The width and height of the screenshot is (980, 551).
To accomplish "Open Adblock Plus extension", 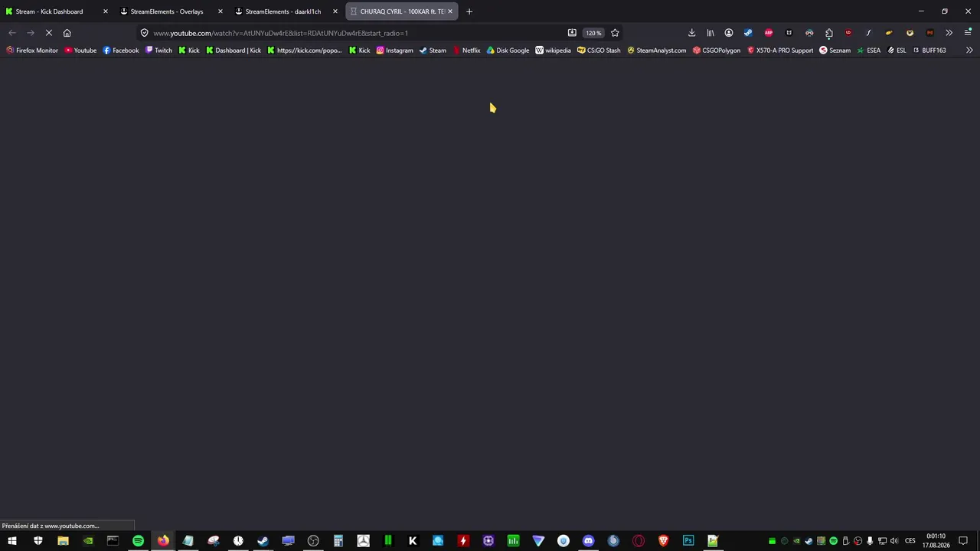I will pos(769,33).
